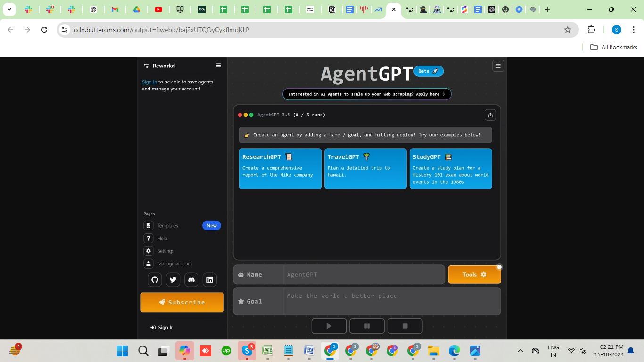This screenshot has width=644, height=362.
Task: Switch to the Gmail tab
Action: 115,9
